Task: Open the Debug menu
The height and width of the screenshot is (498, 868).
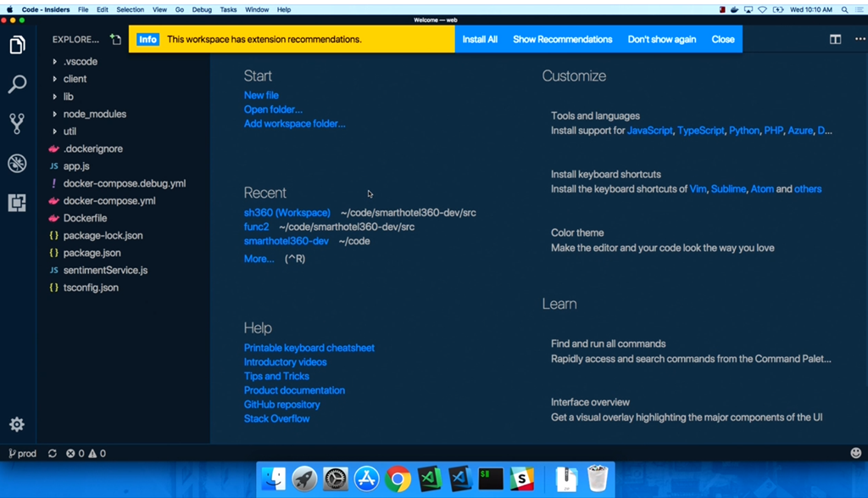Action: pos(202,9)
